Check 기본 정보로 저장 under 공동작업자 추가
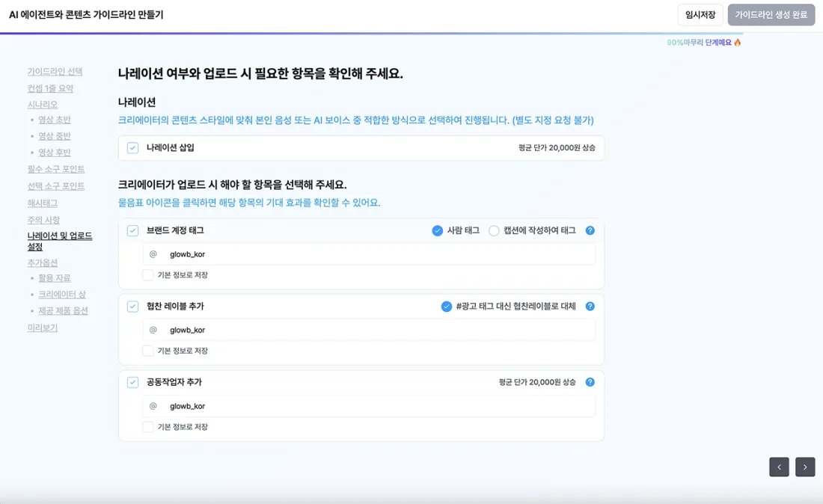Image resolution: width=823 pixels, height=504 pixels. coord(148,427)
